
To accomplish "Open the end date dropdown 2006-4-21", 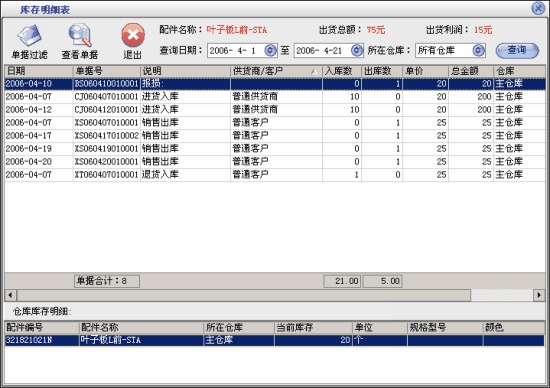I will (x=357, y=51).
